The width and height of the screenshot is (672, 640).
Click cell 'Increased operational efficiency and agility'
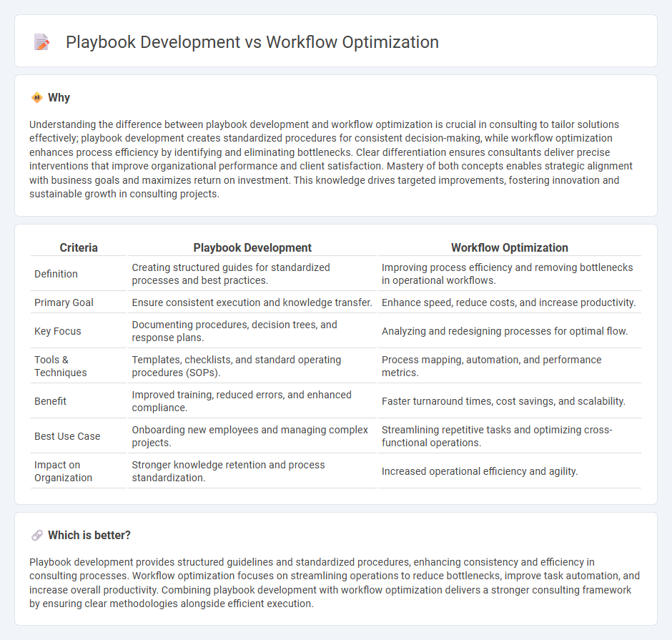tap(510, 471)
